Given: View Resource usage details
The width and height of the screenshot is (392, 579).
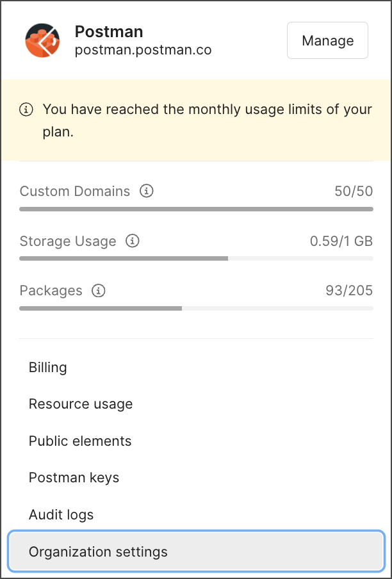Looking at the screenshot, I should (81, 404).
